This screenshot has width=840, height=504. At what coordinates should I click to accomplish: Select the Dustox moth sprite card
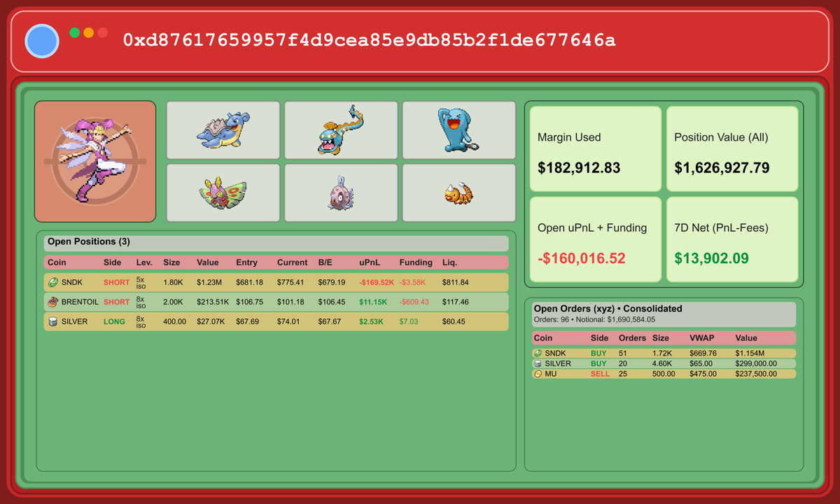tap(223, 192)
